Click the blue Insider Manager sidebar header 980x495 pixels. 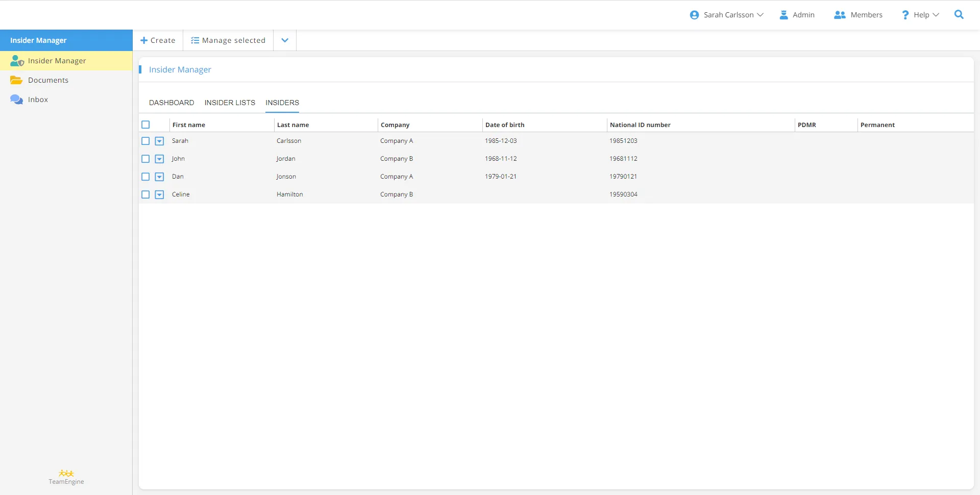point(66,40)
